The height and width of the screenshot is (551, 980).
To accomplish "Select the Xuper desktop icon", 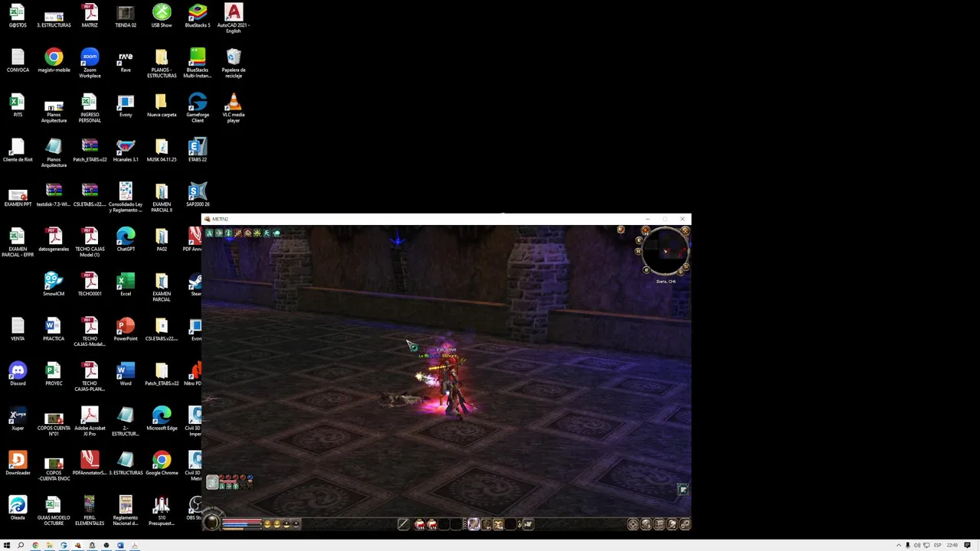I will tap(18, 419).
